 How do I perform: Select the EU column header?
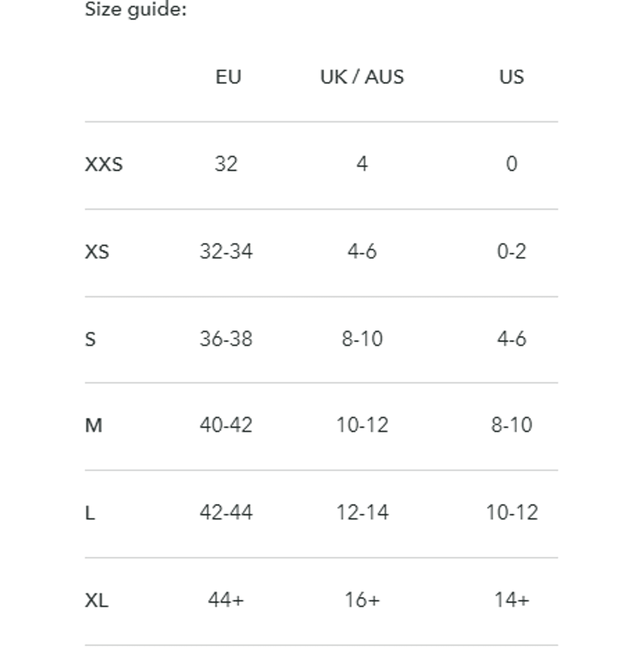[x=228, y=77]
